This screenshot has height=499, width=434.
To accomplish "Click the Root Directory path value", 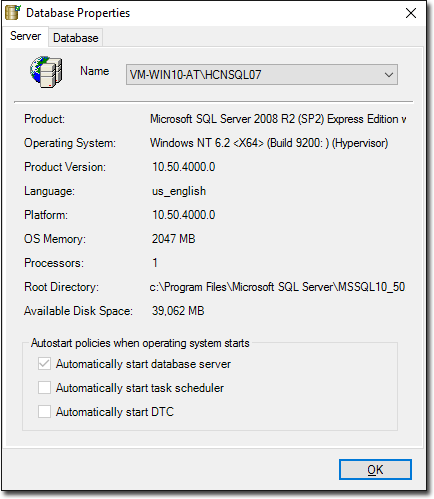I will tap(277, 287).
